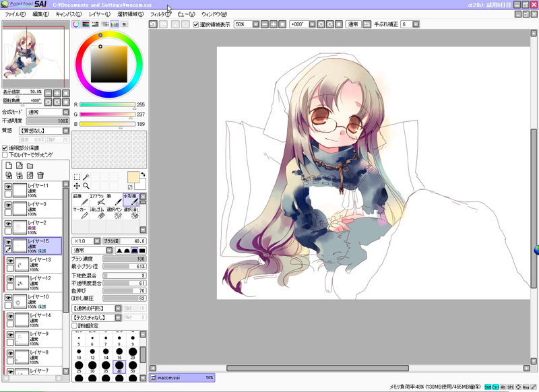Hide layer レイヤー13 with its eye icon

(10, 261)
